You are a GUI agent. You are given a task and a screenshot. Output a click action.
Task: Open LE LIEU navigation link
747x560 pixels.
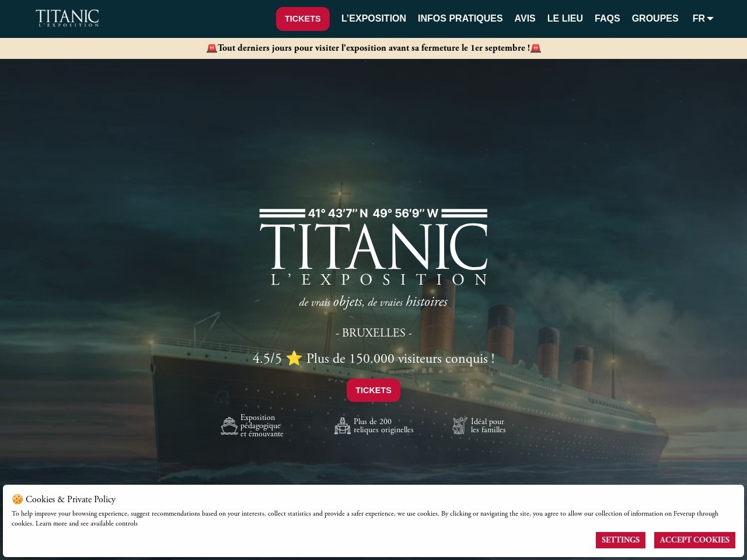point(565,19)
